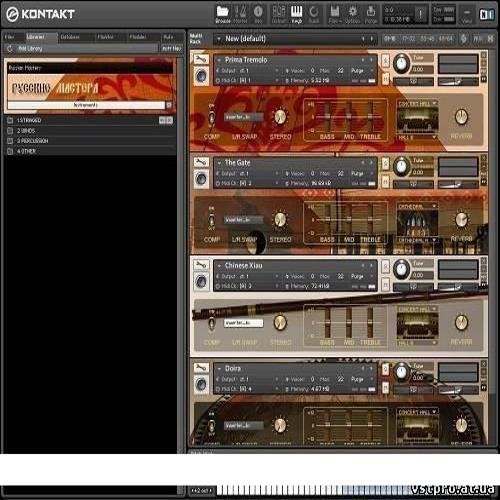Screen dimensions: 500x500
Task: Switch to the Files browser tab
Action: (x=10, y=37)
